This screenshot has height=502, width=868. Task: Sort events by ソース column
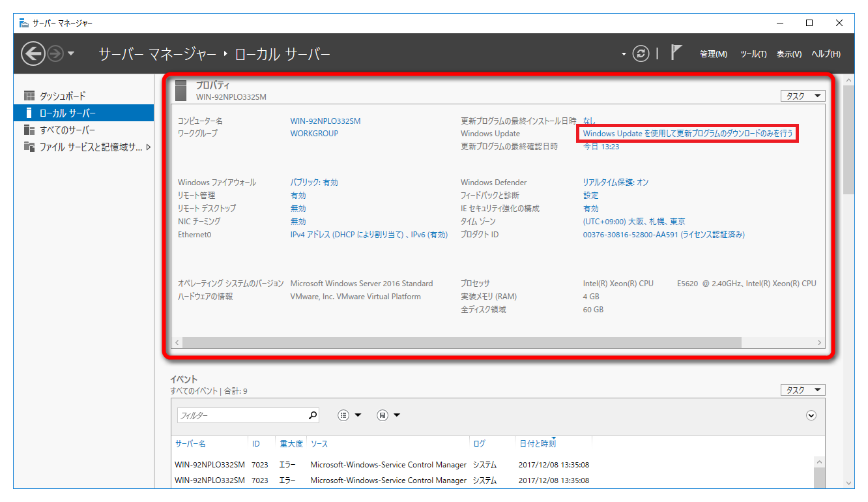tap(319, 444)
